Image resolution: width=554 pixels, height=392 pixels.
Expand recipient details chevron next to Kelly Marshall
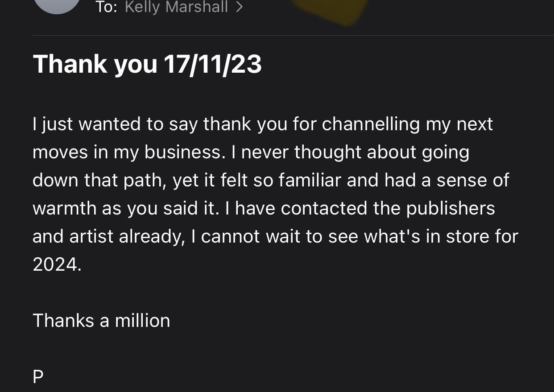click(240, 7)
